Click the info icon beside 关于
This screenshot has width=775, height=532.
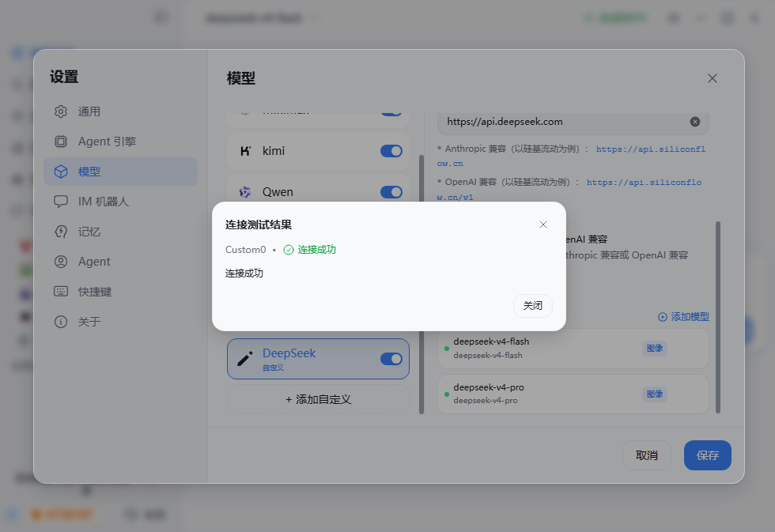(x=61, y=322)
